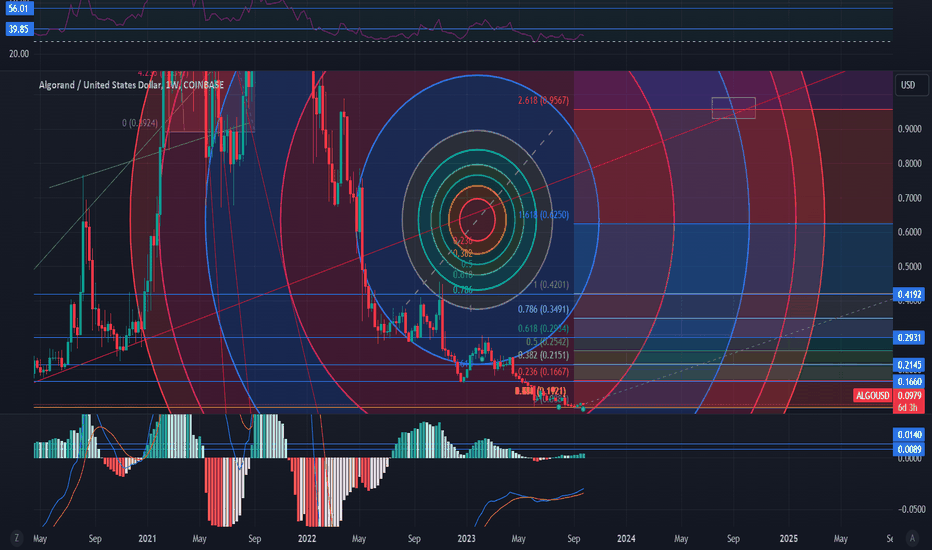Select the 1 (0.4201) Fibonacci label
The width and height of the screenshot is (932, 550).
point(551,285)
